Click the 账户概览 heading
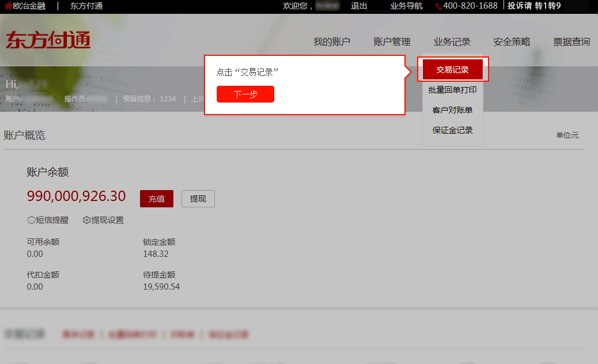Screen dimensions: 598x364 (x=24, y=135)
